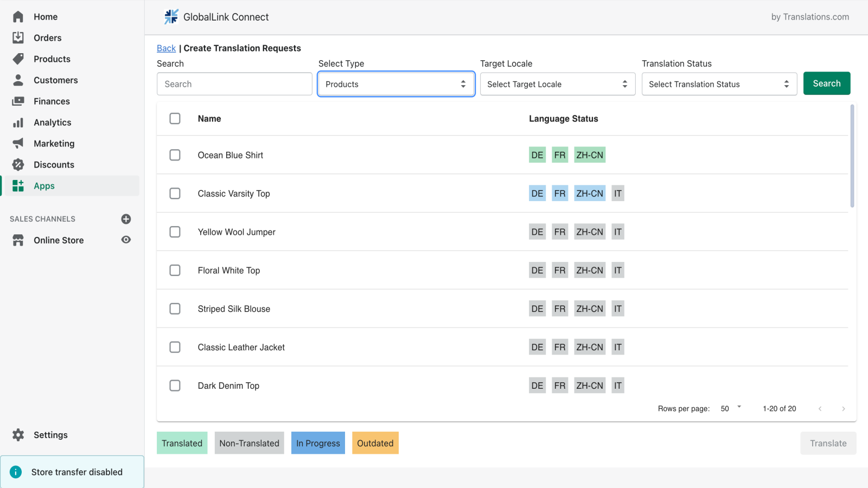Click the Back link
The image size is (868, 488).
coord(166,48)
